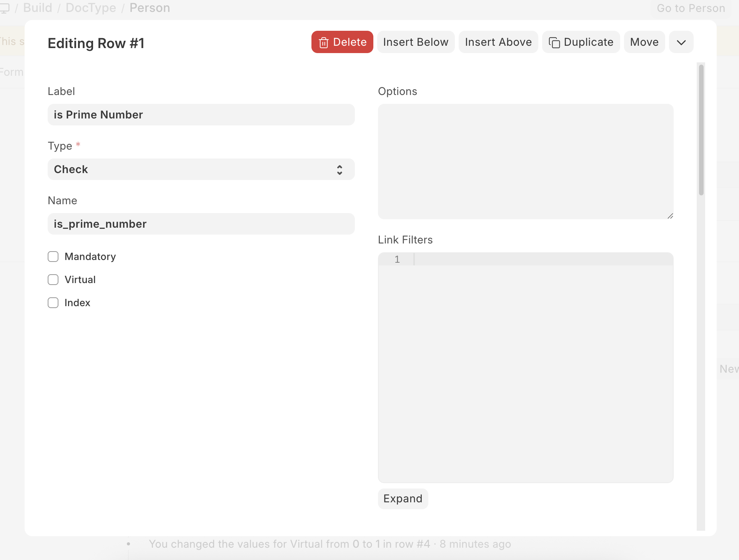Image resolution: width=739 pixels, height=560 pixels.
Task: Click the dialog's vertical scrollbar
Action: click(701, 131)
